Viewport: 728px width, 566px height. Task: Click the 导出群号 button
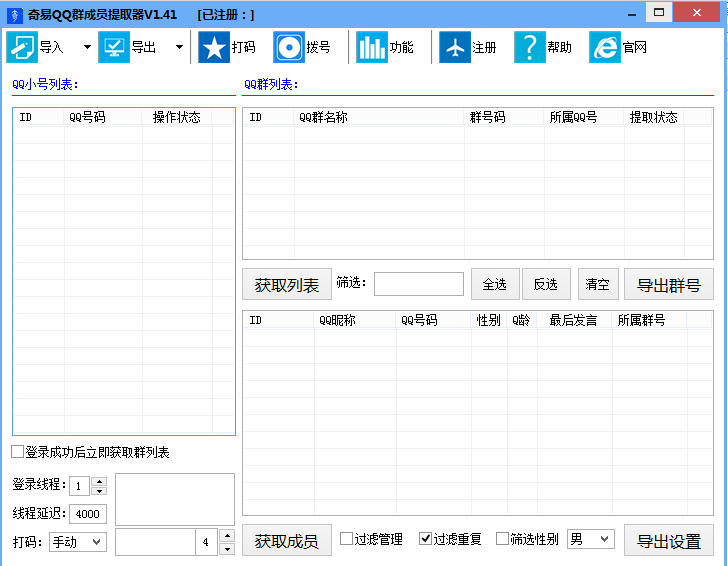(x=669, y=284)
